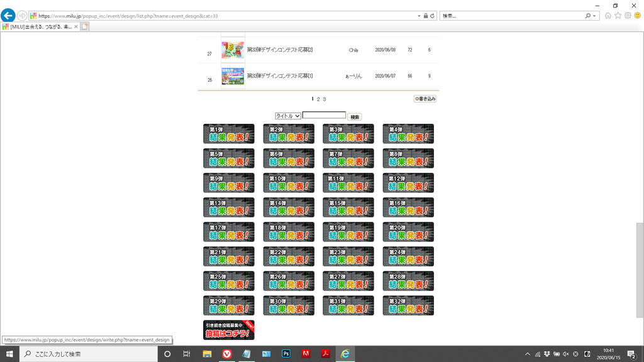The height and width of the screenshot is (362, 644).
Task: Open the 第1弾 結果発表 banner
Action: click(229, 134)
